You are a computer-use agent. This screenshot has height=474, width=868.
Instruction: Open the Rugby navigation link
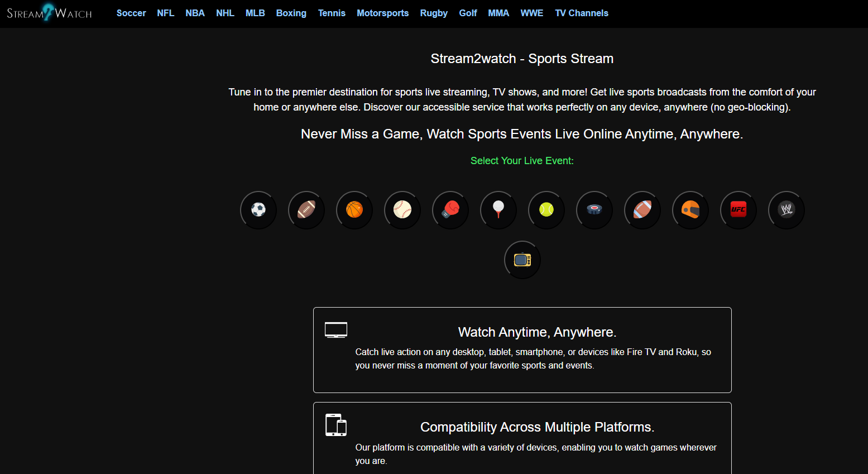pyautogui.click(x=434, y=13)
